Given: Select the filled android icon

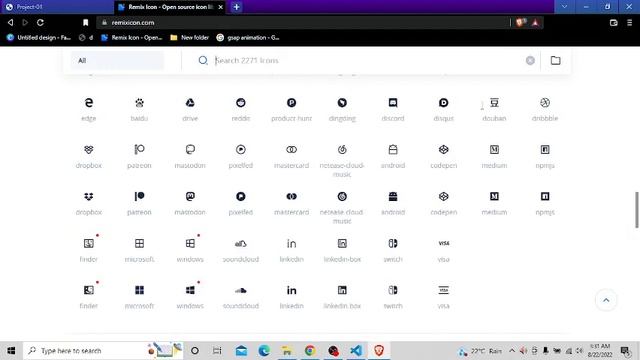Looking at the screenshot, I should click(x=393, y=197).
